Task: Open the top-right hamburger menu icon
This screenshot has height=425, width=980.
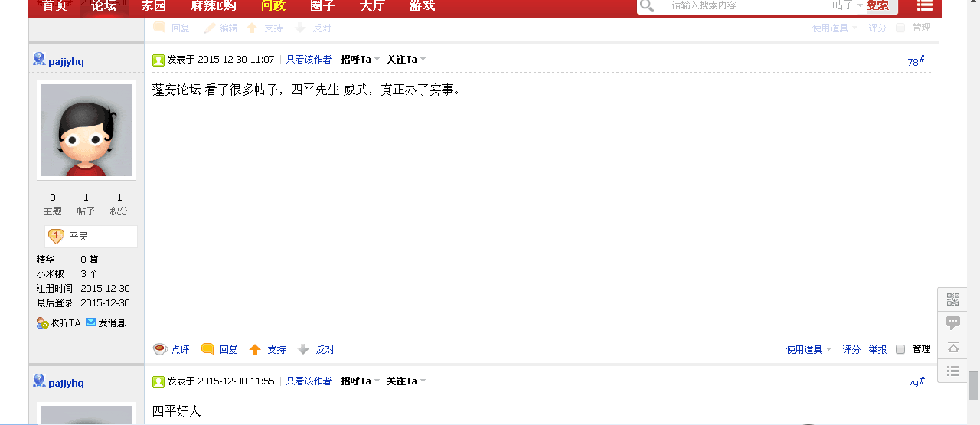Action: point(925,5)
